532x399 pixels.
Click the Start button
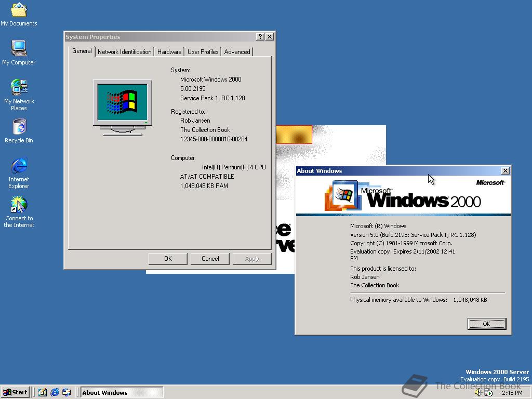coord(15,393)
